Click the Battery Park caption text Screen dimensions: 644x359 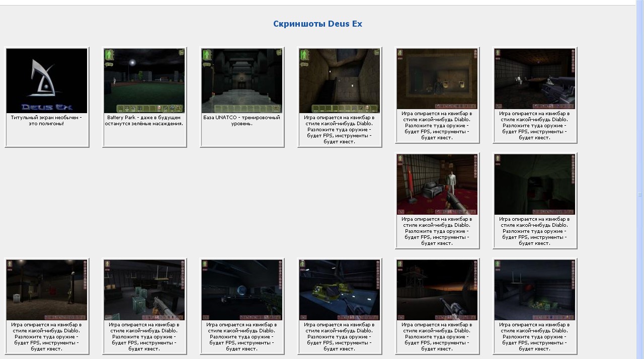[x=144, y=120]
